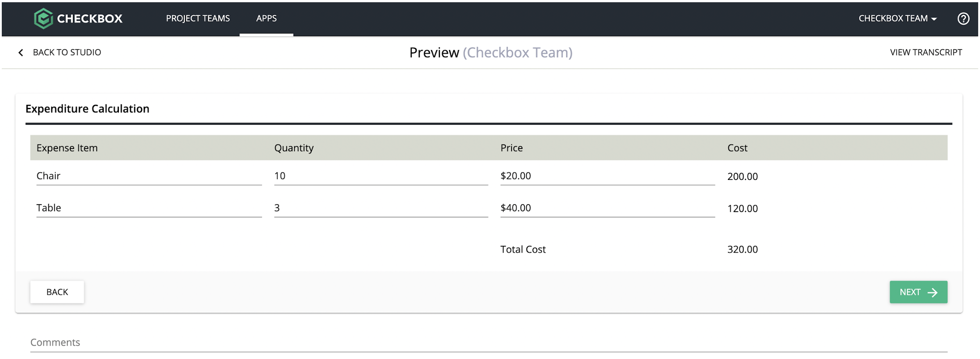
Task: Click the back chevron arrow icon
Action: coord(21,53)
